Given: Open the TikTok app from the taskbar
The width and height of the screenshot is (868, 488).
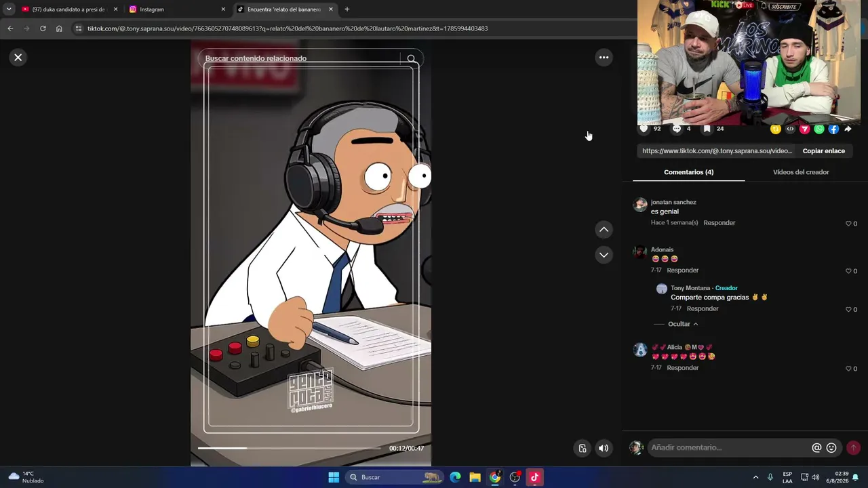Looking at the screenshot, I should (534, 477).
